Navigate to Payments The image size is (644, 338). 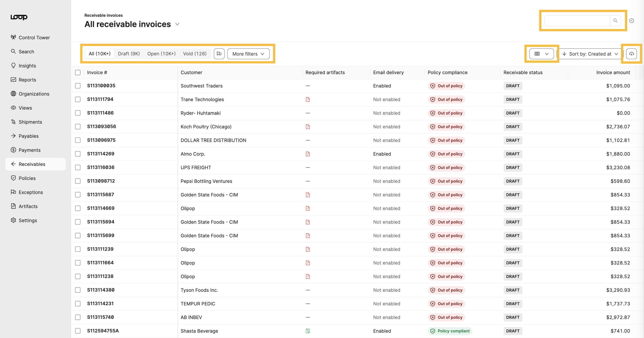click(x=35, y=150)
